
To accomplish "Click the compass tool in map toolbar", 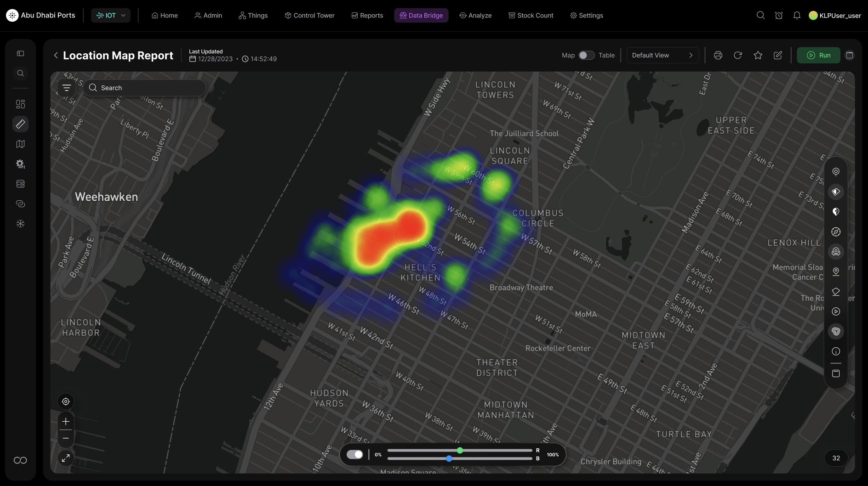I will (836, 232).
